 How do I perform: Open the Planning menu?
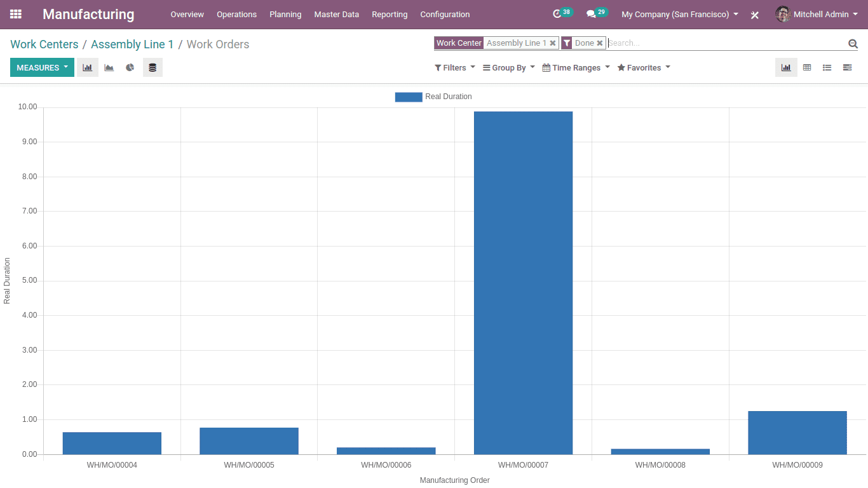tap(285, 14)
